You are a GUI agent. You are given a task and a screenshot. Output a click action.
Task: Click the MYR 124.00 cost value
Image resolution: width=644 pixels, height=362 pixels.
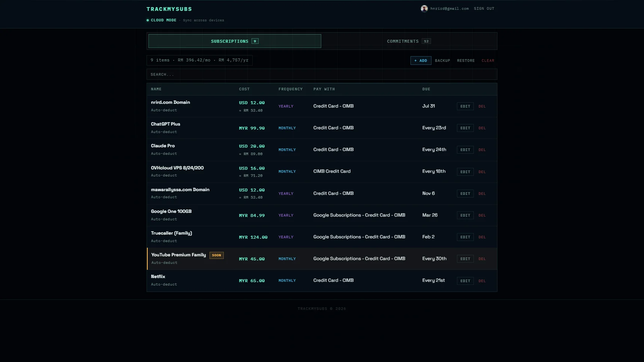tap(253, 237)
